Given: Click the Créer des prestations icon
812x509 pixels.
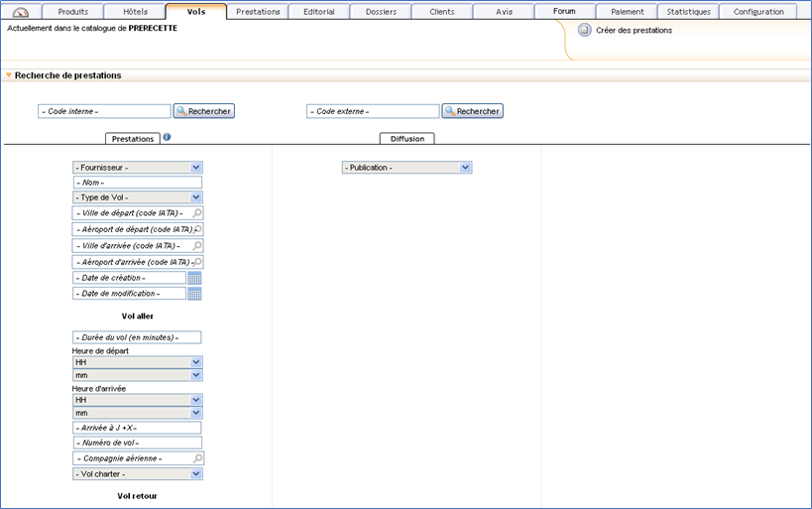Looking at the screenshot, I should click(x=584, y=31).
